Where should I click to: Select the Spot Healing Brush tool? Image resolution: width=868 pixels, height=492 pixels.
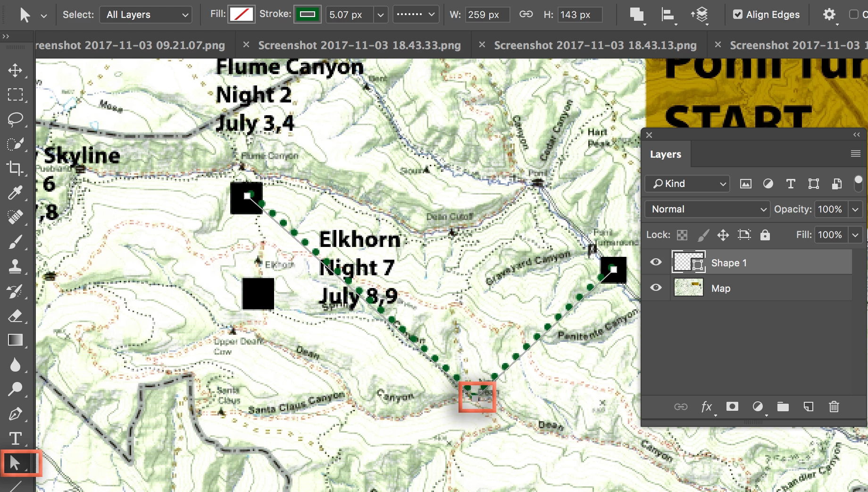coord(15,217)
